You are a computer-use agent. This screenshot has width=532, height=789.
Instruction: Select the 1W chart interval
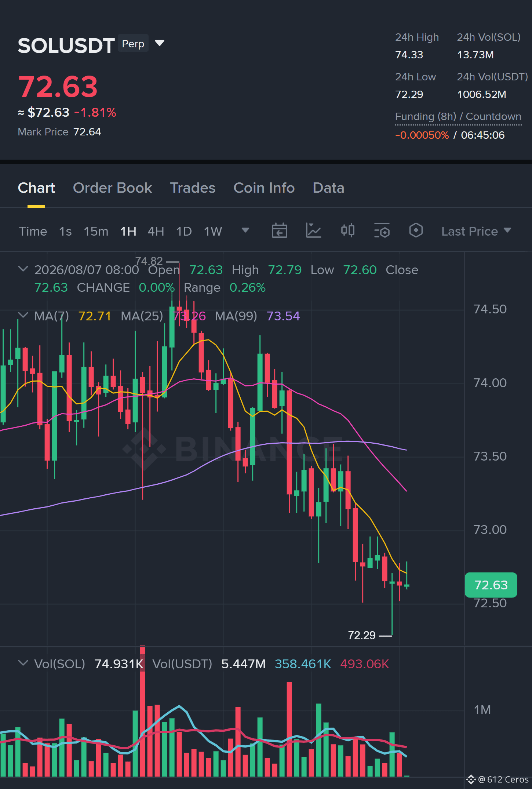(x=213, y=231)
